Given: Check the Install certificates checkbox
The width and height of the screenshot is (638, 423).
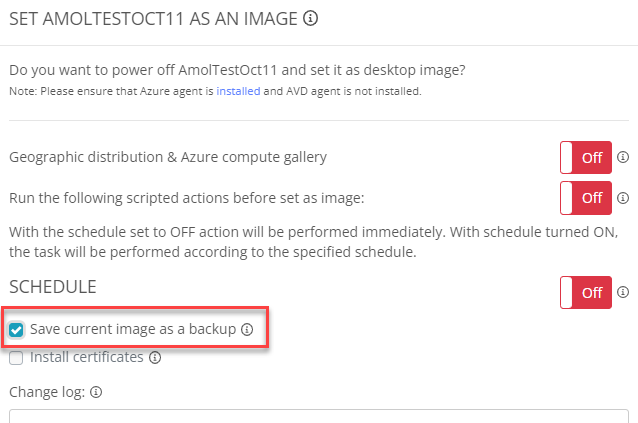Looking at the screenshot, I should (x=16, y=358).
